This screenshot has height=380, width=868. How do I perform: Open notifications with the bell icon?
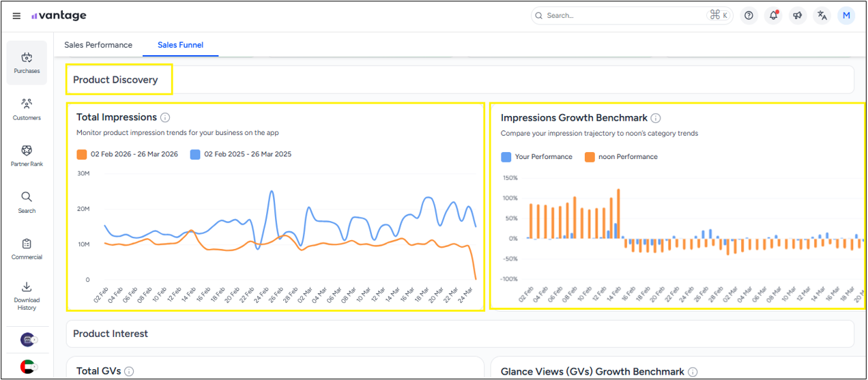coord(773,16)
